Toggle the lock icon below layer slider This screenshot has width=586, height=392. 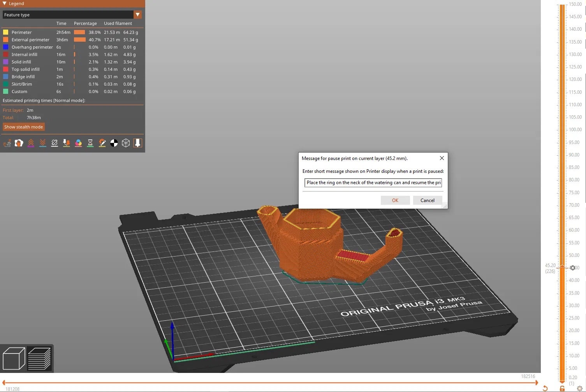click(562, 388)
